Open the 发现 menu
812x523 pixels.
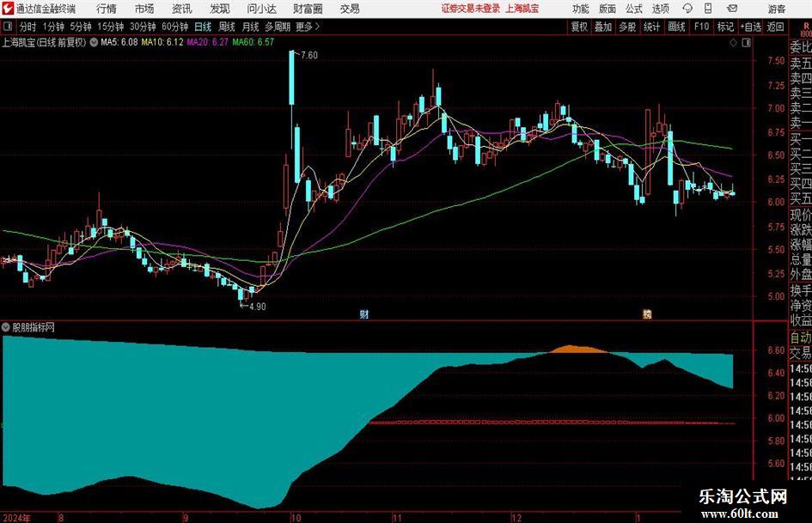pos(220,9)
